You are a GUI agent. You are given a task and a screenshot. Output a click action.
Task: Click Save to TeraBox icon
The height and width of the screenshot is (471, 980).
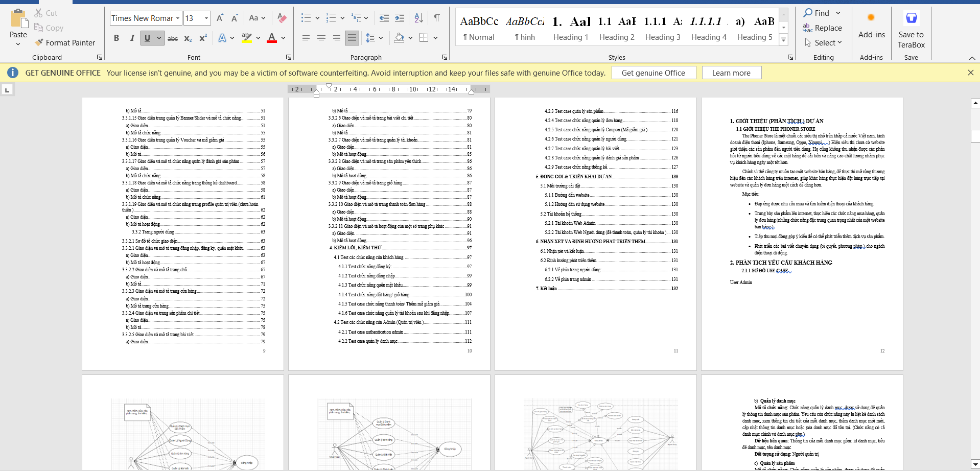911,18
